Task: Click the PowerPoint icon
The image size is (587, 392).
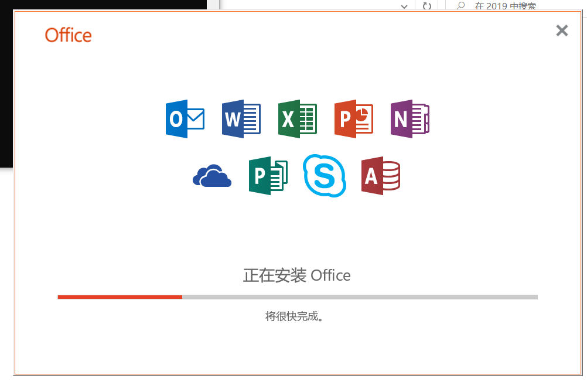Action: [x=353, y=119]
